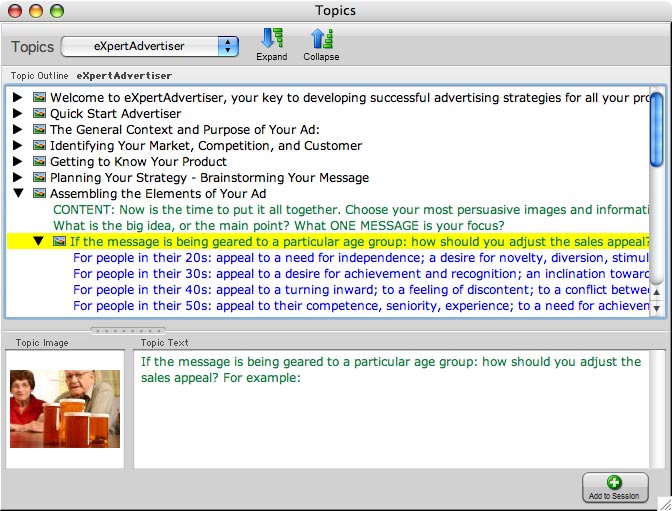Click the outline scroll up arrow
Screen dimensions: 672x511
(657, 292)
